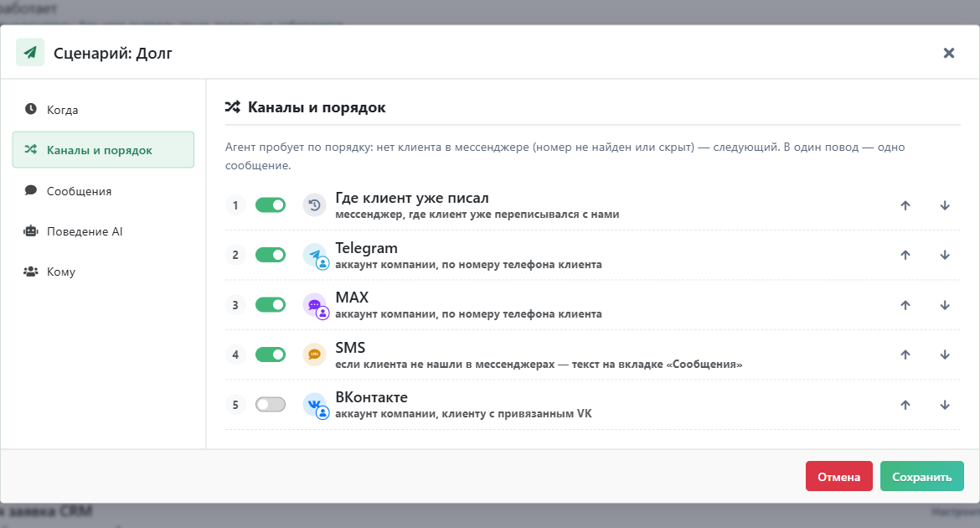980x528 pixels.
Task: Move Telegram channel up
Action: (905, 256)
